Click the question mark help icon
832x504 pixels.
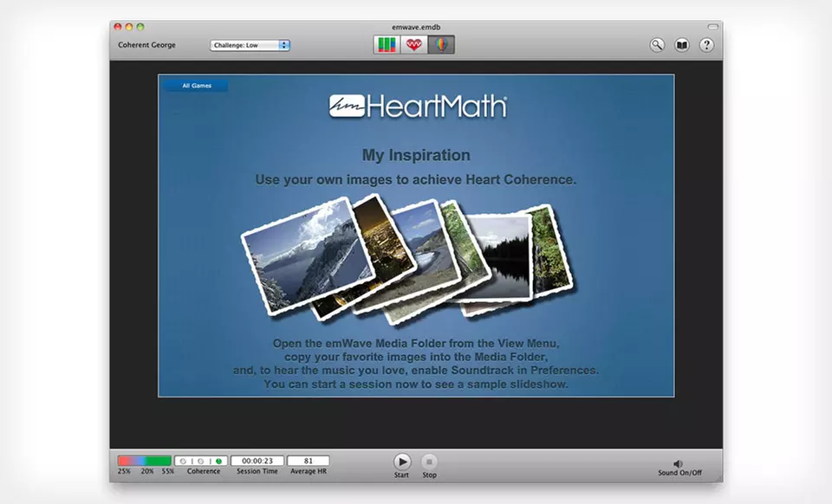(707, 44)
